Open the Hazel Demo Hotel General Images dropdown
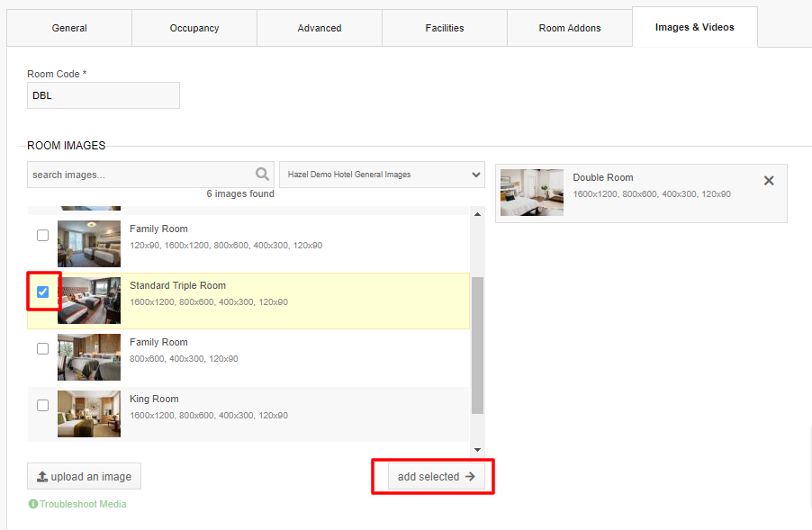The height and width of the screenshot is (530, 812). pyautogui.click(x=383, y=175)
